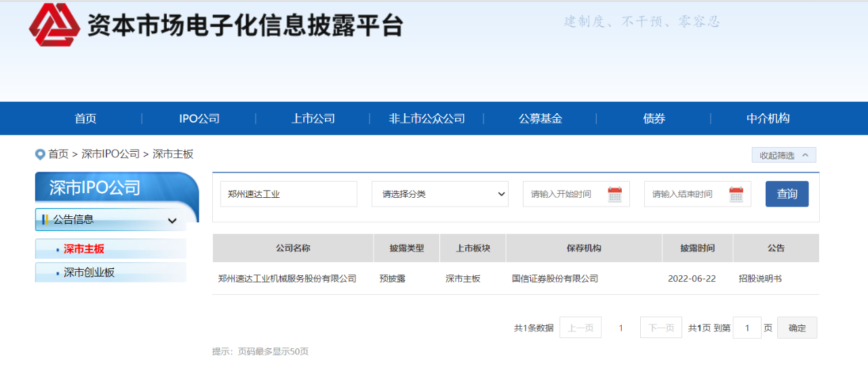Click the 公告 column header

tap(776, 248)
